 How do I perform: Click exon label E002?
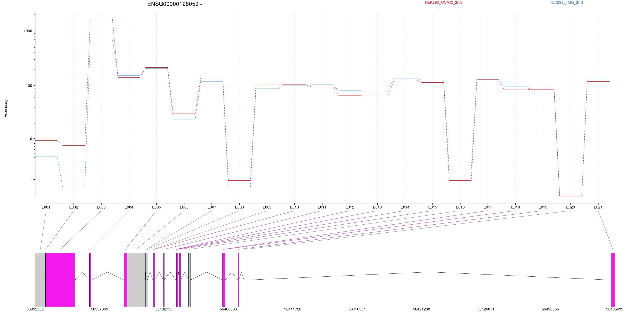[74, 207]
